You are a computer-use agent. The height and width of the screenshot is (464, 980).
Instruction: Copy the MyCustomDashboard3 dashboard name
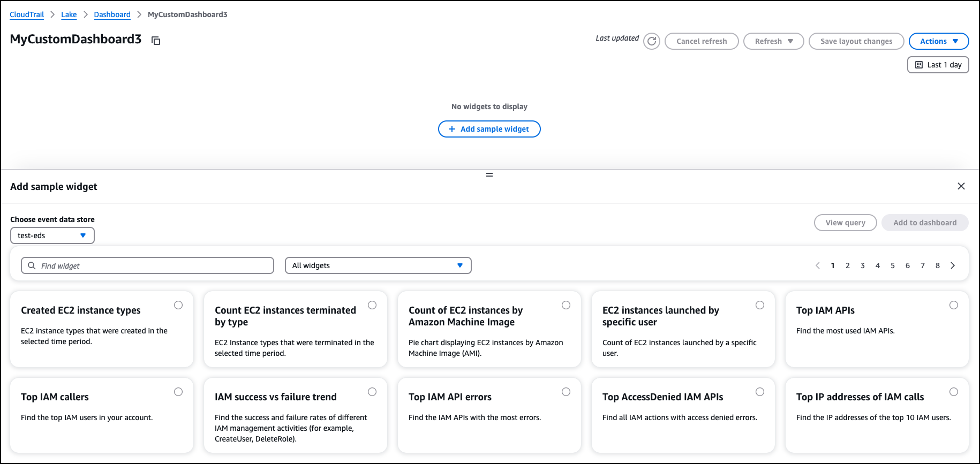coord(156,41)
